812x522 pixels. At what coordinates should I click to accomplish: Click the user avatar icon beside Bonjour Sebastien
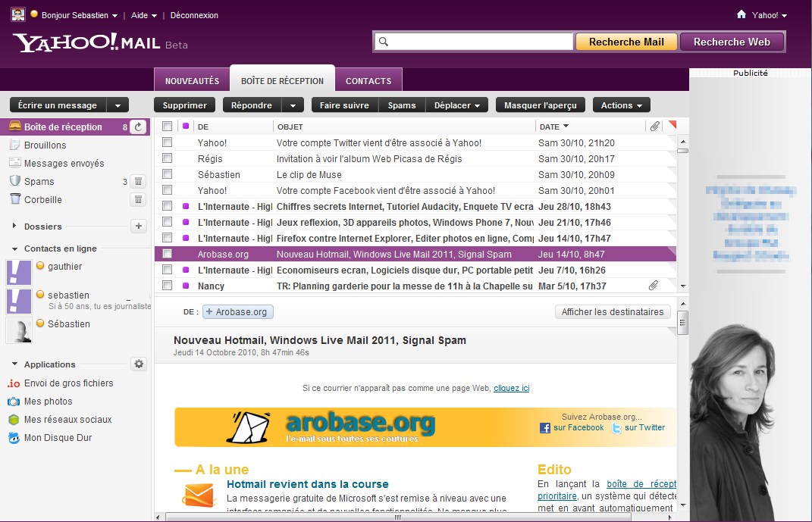18,14
